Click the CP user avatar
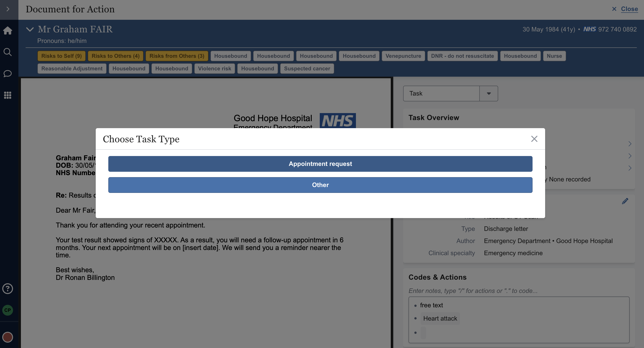The height and width of the screenshot is (348, 644). pos(7,310)
